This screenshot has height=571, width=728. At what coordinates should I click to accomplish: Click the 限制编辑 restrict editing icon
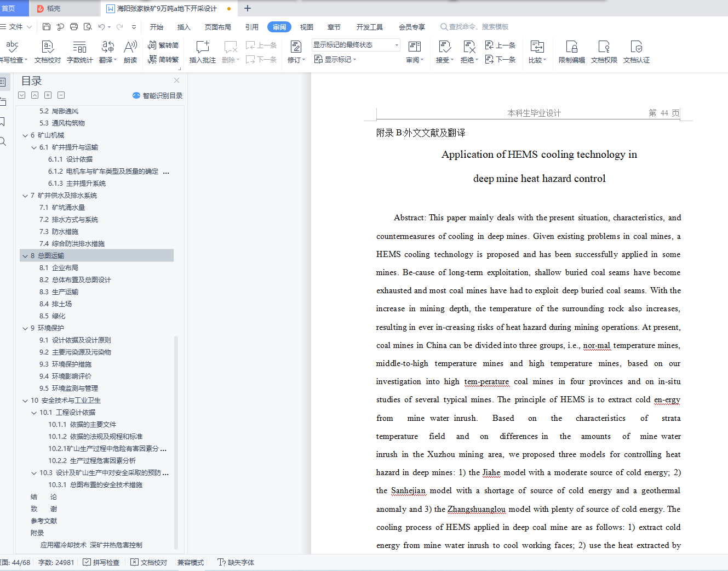point(572,52)
